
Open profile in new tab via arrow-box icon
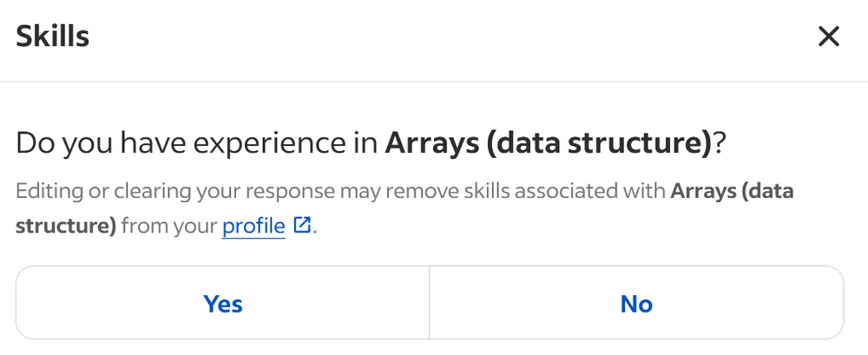301,226
